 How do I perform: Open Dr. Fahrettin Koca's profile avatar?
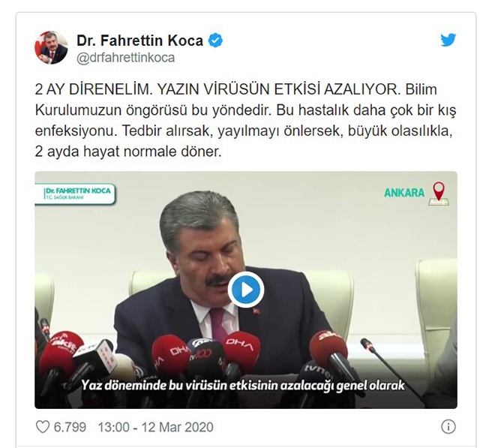51,48
